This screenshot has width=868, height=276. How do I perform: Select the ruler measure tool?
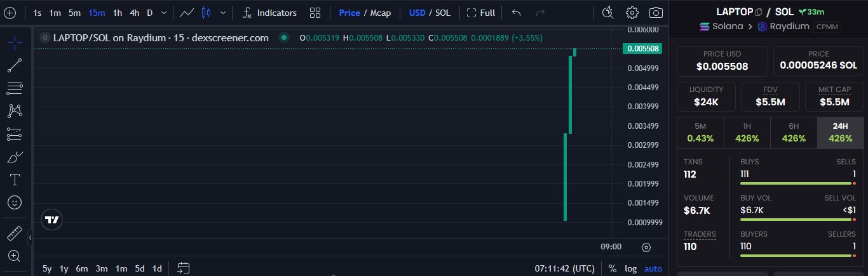(15, 233)
